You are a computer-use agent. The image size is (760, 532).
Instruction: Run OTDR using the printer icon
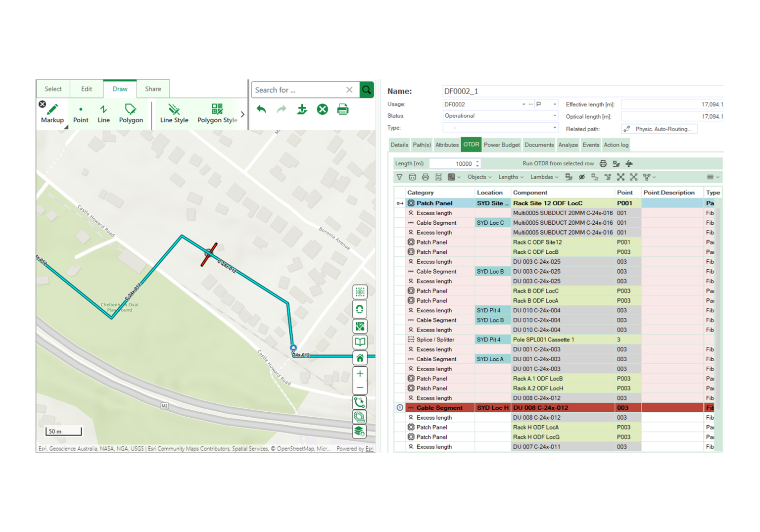pos(603,164)
